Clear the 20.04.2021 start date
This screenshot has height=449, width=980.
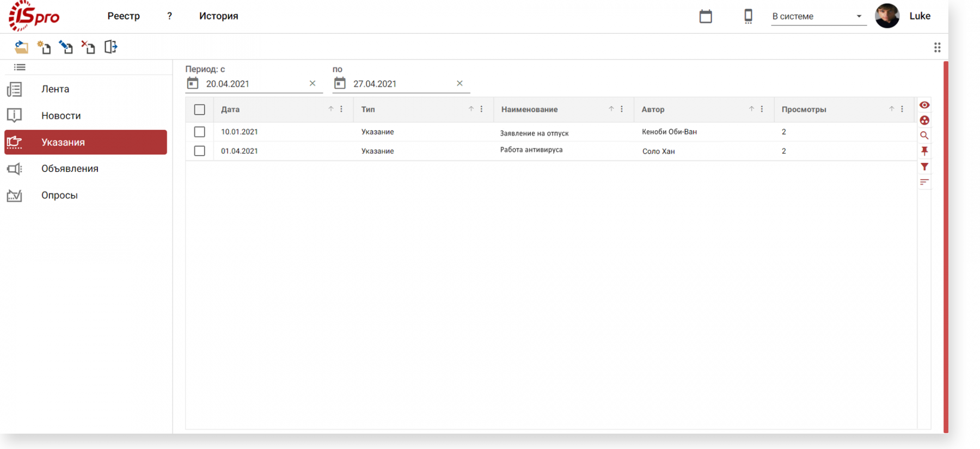point(313,83)
